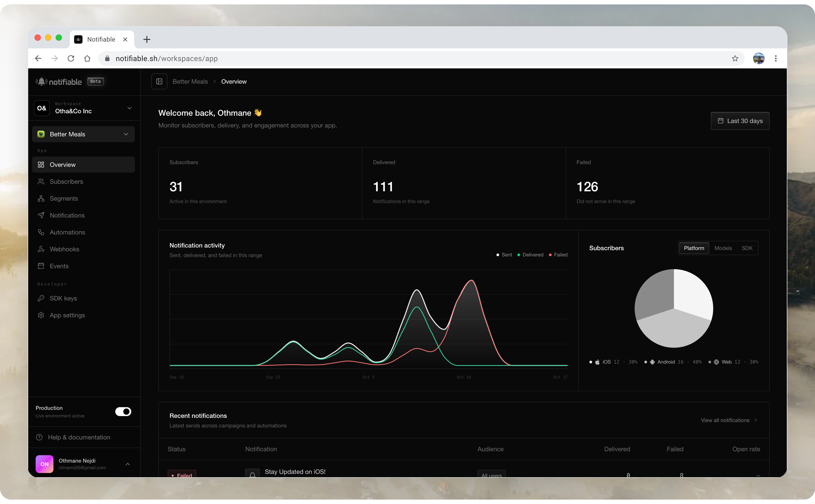
Task: Go to the browser home page
Action: point(87,59)
